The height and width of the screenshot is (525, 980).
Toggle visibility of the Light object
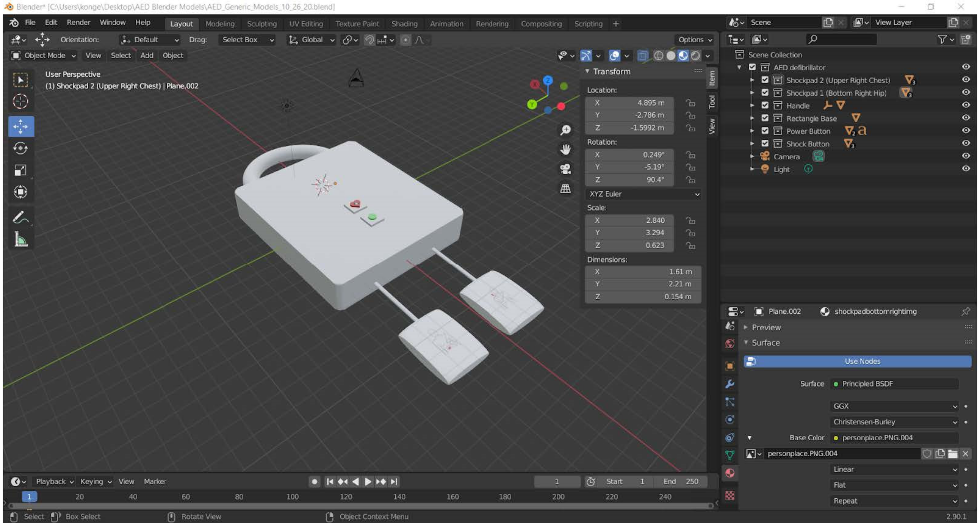point(966,169)
